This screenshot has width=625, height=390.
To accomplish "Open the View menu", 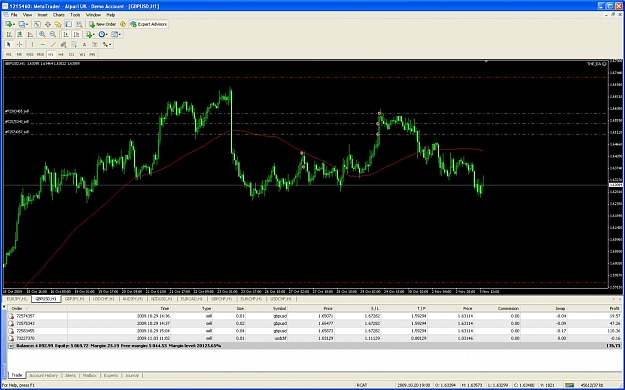I will (27, 15).
